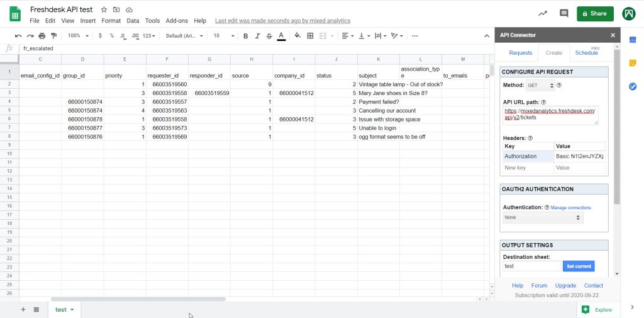
Task: Click the Set current button
Action: click(x=579, y=266)
